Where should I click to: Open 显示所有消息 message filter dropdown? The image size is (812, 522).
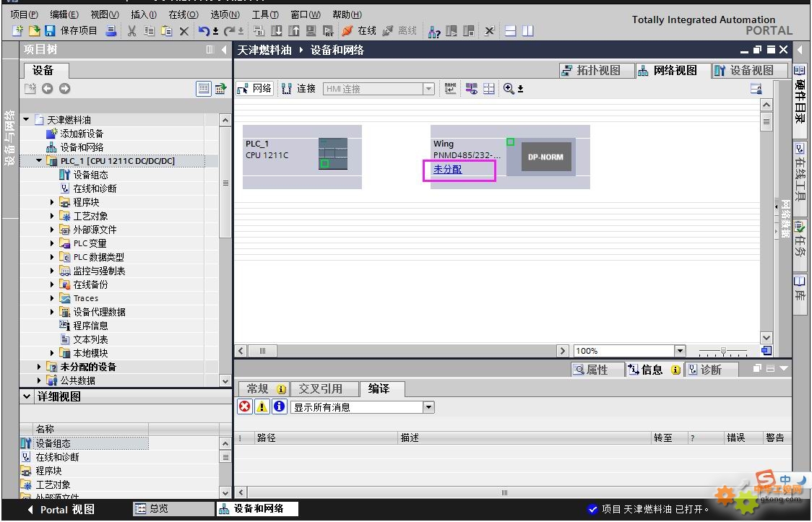pos(428,407)
